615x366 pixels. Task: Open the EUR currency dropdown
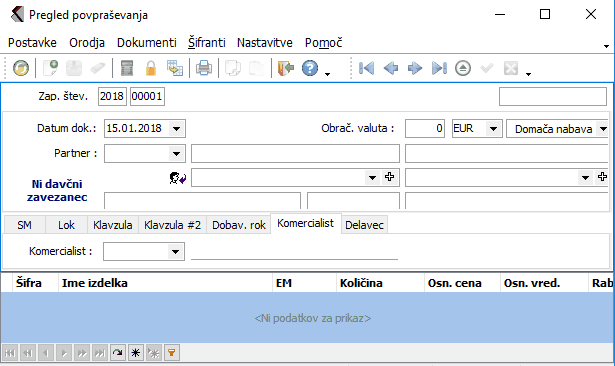(493, 129)
